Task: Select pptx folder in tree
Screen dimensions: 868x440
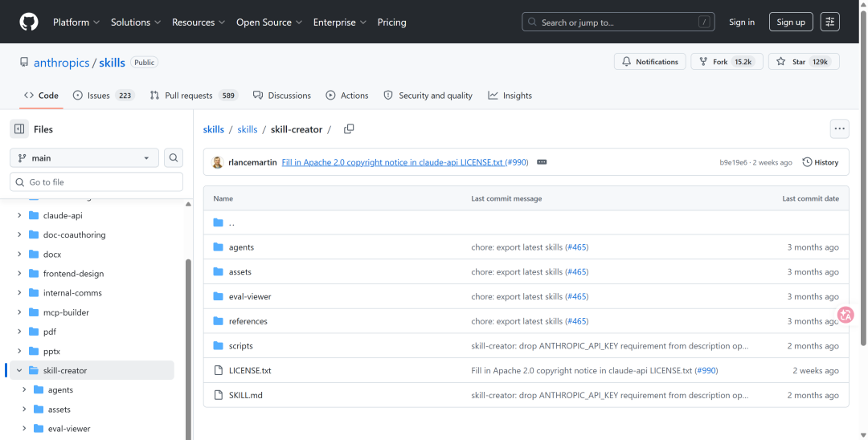Action: [52, 351]
